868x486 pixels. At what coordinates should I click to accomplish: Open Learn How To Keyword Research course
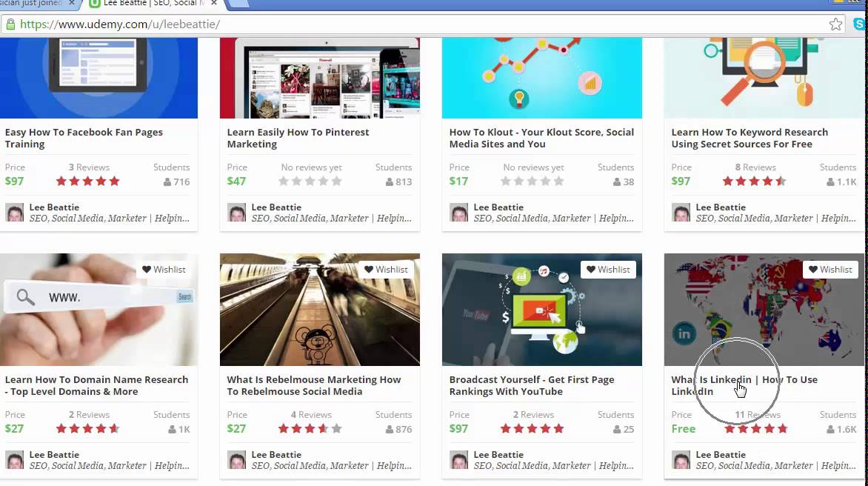point(750,138)
